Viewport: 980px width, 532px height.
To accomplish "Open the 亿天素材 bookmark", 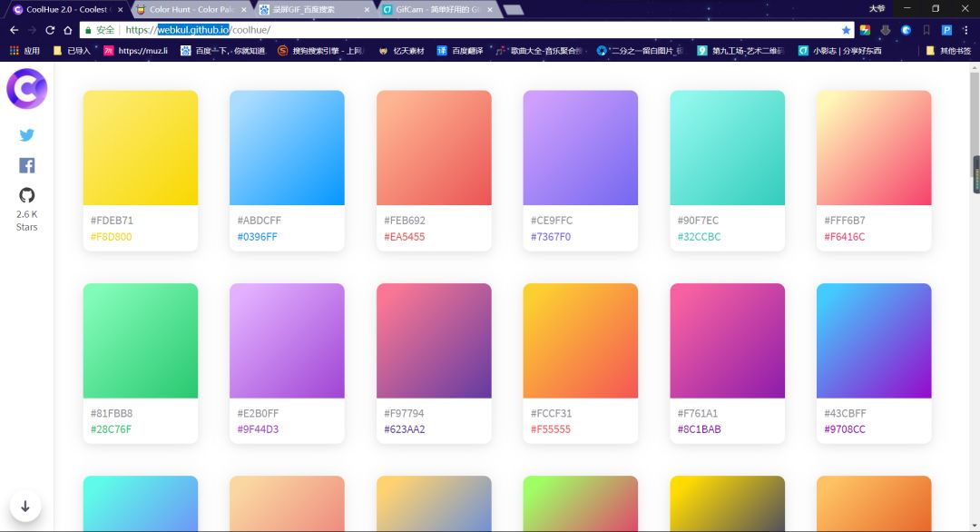I will (401, 51).
